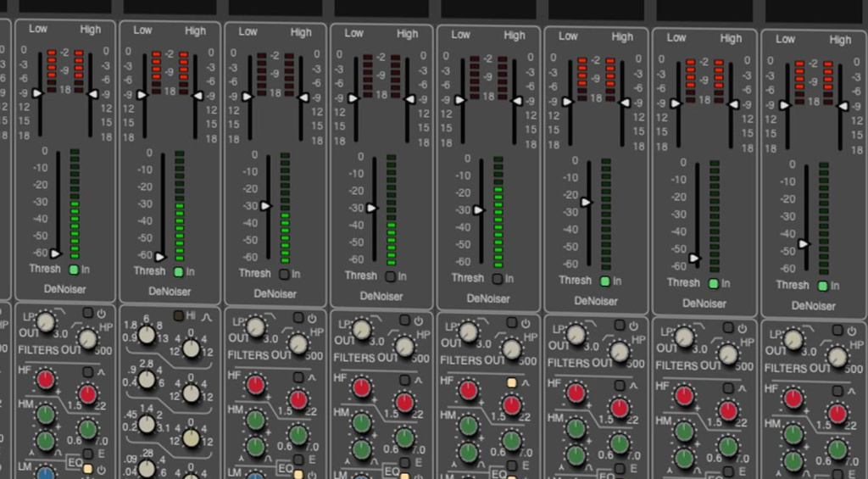The image size is (868, 479).
Task: Click second strip top-band gain knob beside HI
Action: pyautogui.click(x=191, y=348)
